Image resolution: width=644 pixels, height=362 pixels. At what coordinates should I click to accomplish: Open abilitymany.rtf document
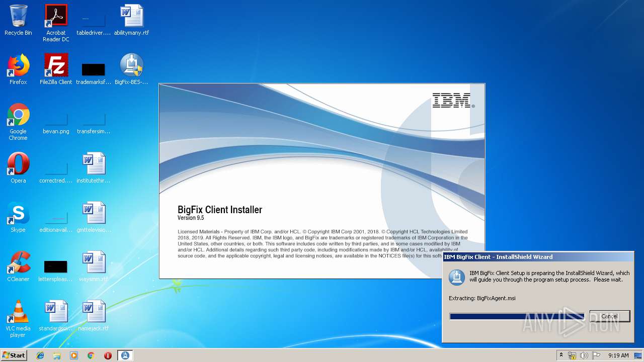131,20
